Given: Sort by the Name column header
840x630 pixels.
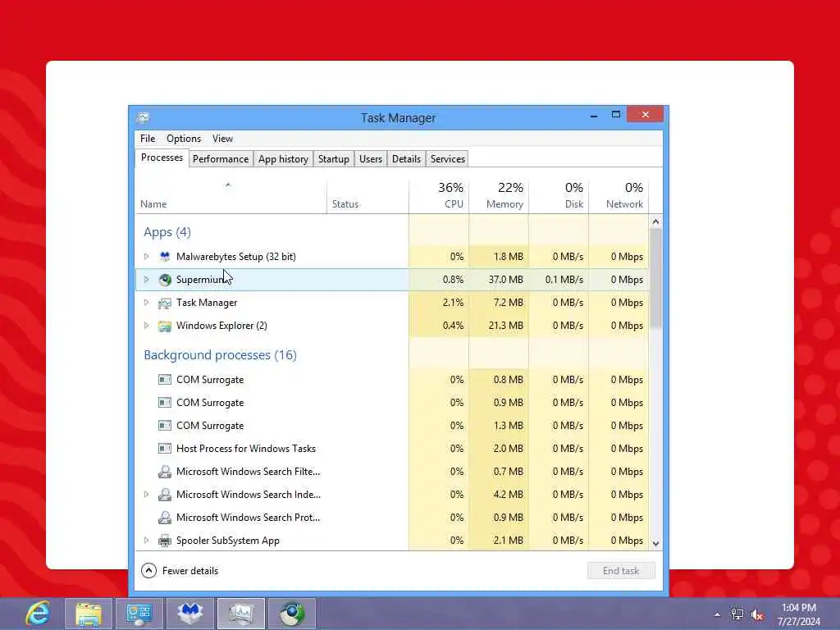Looking at the screenshot, I should click(x=231, y=197).
